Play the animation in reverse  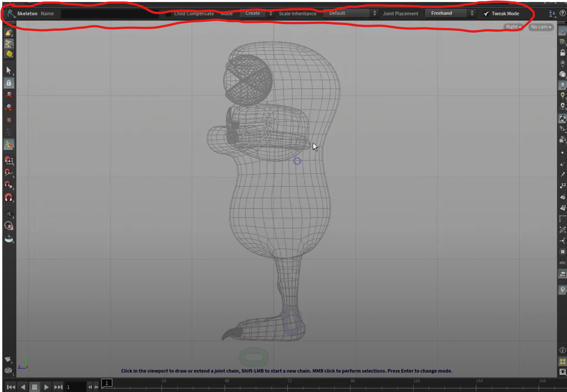click(x=23, y=387)
